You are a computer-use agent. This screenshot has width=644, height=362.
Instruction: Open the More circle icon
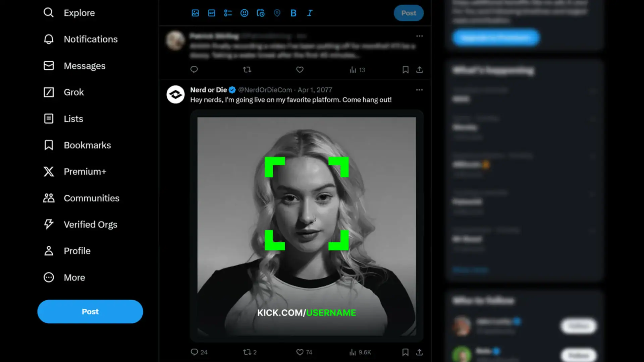(x=49, y=278)
